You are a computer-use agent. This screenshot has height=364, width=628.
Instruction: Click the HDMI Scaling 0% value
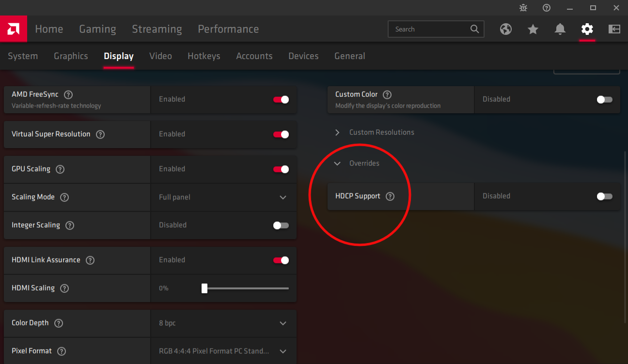coord(164,288)
